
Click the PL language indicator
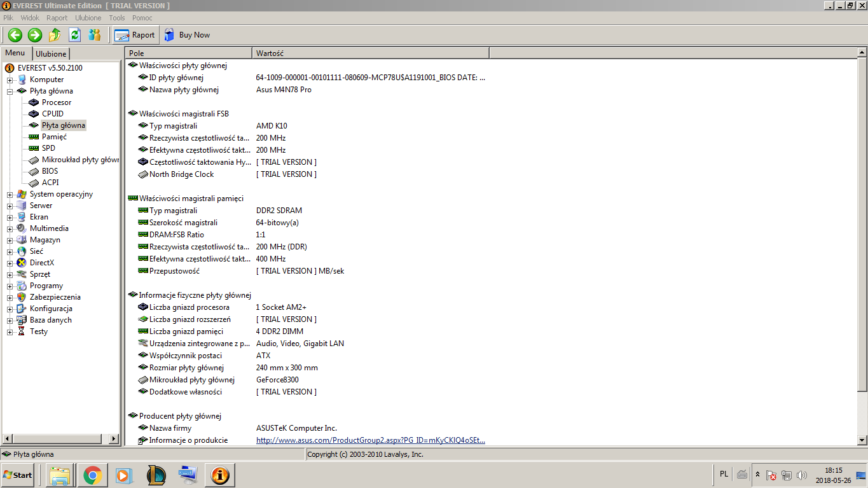tap(724, 474)
